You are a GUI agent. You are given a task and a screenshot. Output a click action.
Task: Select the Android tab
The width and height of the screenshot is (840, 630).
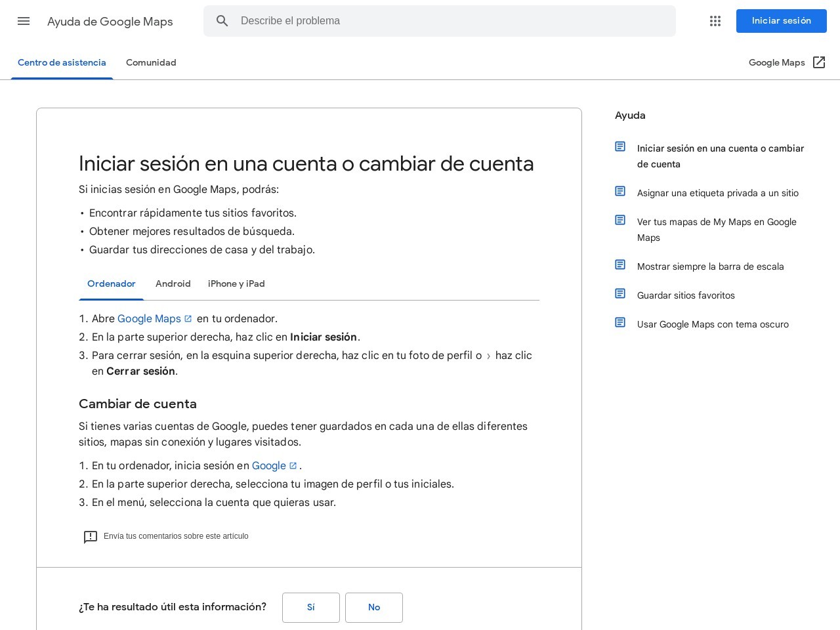pyautogui.click(x=173, y=284)
